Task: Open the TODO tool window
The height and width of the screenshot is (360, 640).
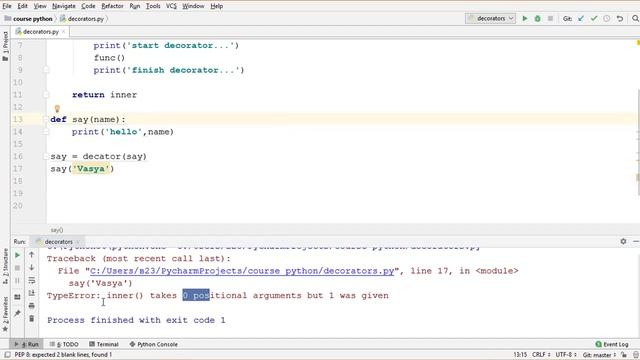Action: pos(64,344)
